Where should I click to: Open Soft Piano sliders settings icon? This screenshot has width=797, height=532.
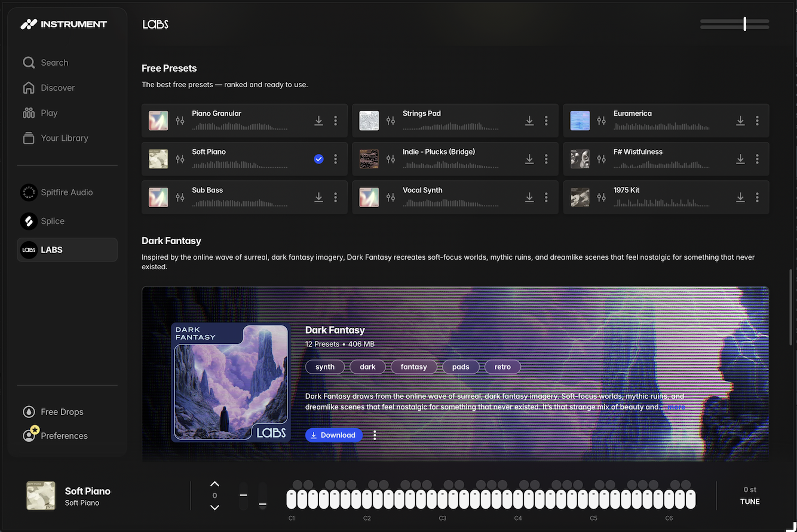(x=180, y=159)
